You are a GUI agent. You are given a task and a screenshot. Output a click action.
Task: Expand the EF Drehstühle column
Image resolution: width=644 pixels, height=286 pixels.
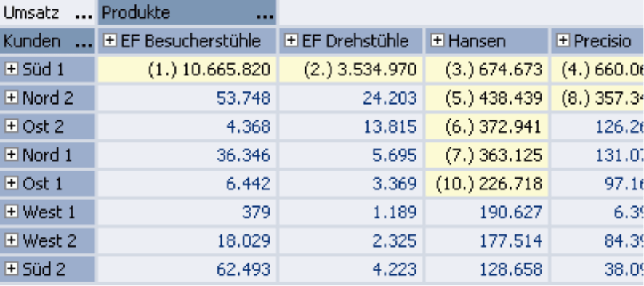point(291,41)
